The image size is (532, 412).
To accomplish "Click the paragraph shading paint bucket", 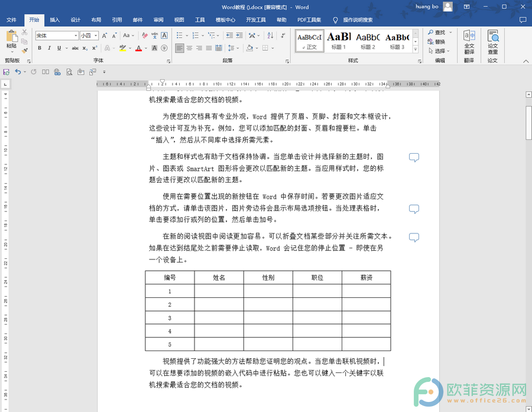I will pyautogui.click(x=249, y=48).
